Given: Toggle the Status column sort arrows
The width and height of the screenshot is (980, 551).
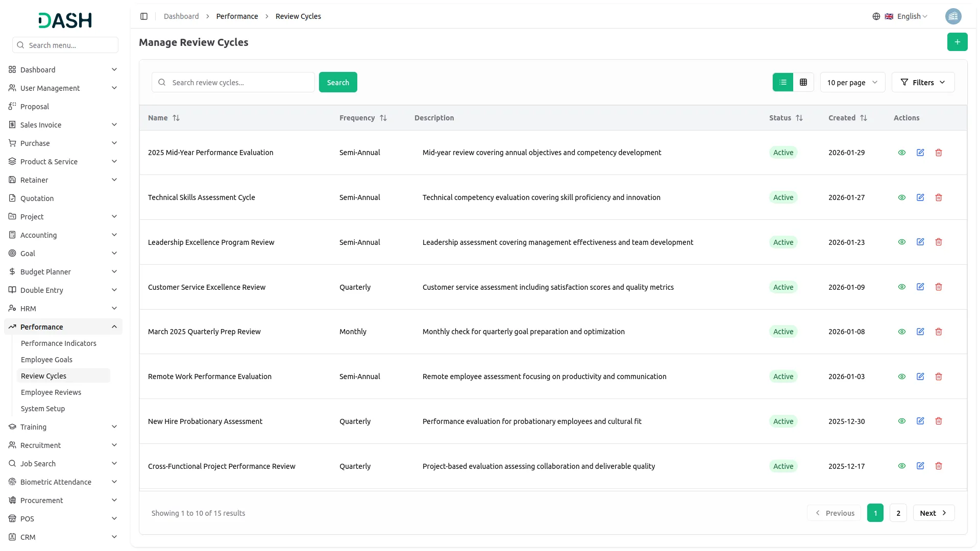Looking at the screenshot, I should tap(799, 118).
